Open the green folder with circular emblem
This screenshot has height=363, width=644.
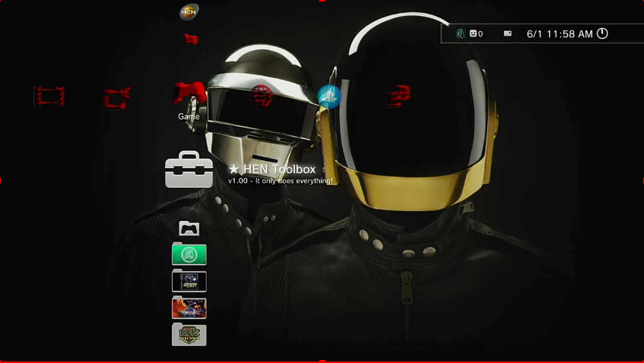click(x=189, y=254)
